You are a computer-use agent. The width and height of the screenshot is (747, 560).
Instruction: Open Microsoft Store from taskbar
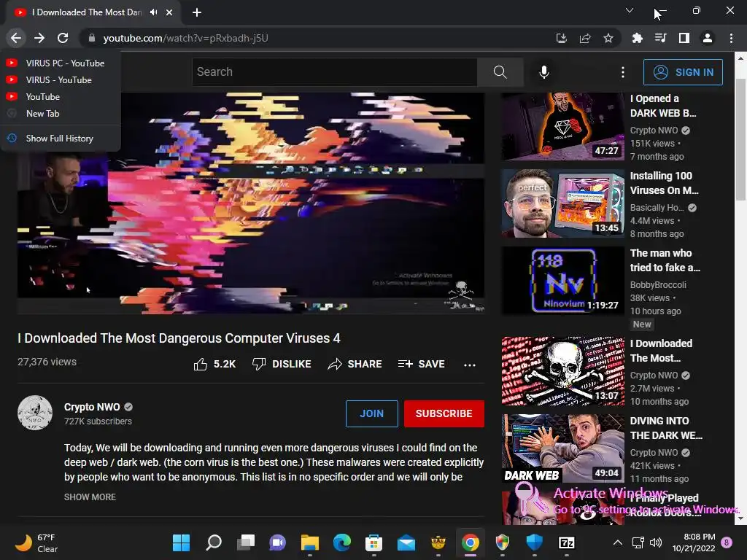point(374,542)
